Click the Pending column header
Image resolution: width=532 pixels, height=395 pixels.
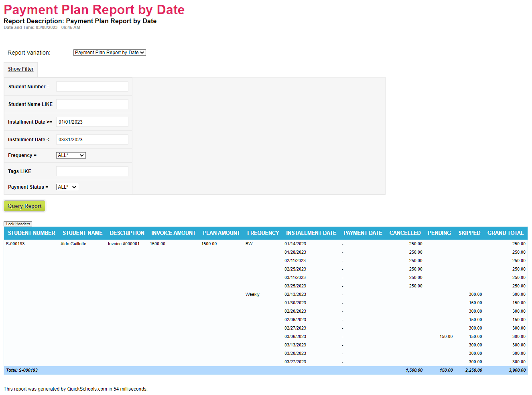439,233
